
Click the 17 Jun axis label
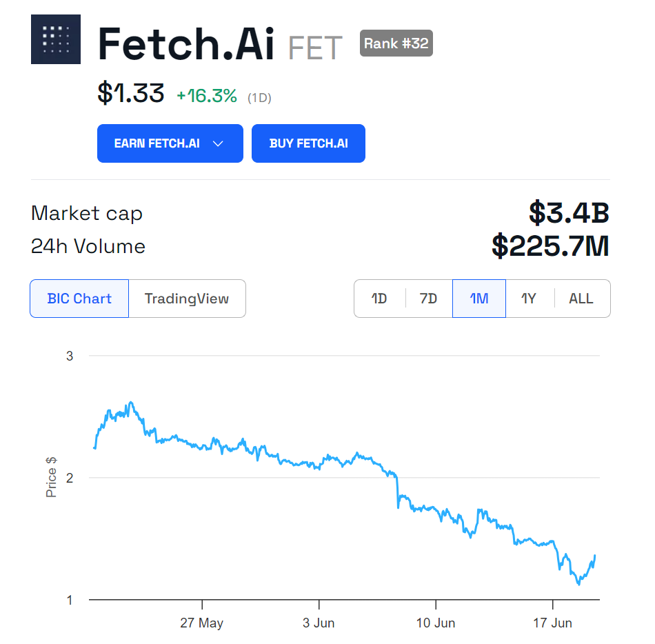[553, 623]
